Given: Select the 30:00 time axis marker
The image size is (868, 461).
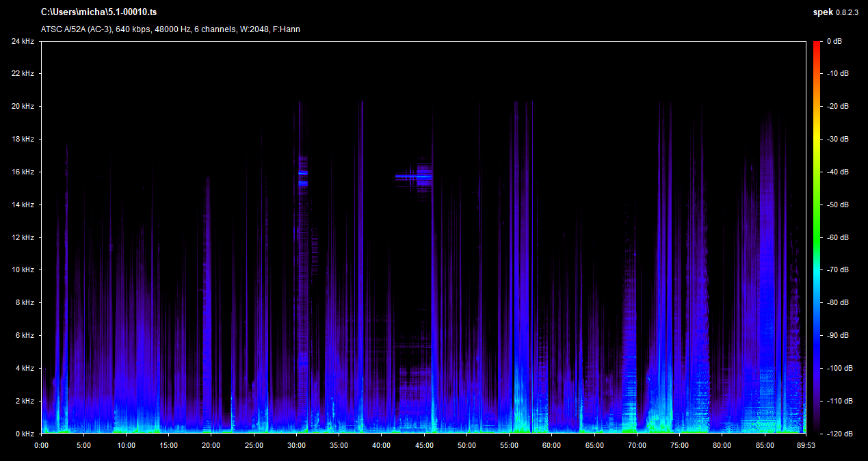Looking at the screenshot, I should [x=296, y=445].
